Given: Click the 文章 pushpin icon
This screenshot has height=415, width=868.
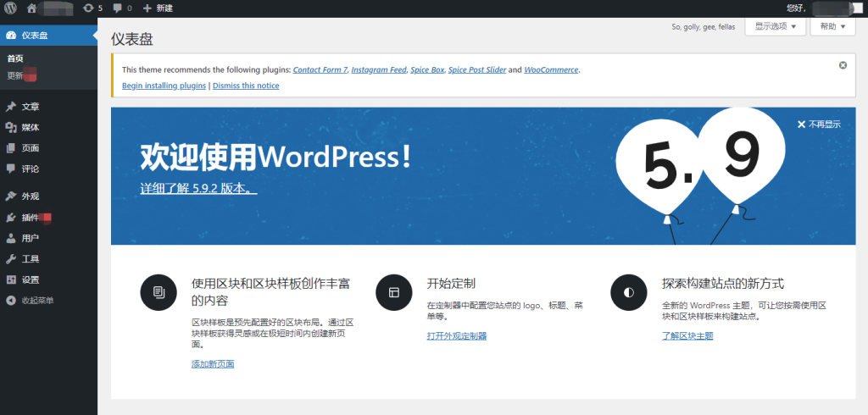Looking at the screenshot, I should 10,107.
